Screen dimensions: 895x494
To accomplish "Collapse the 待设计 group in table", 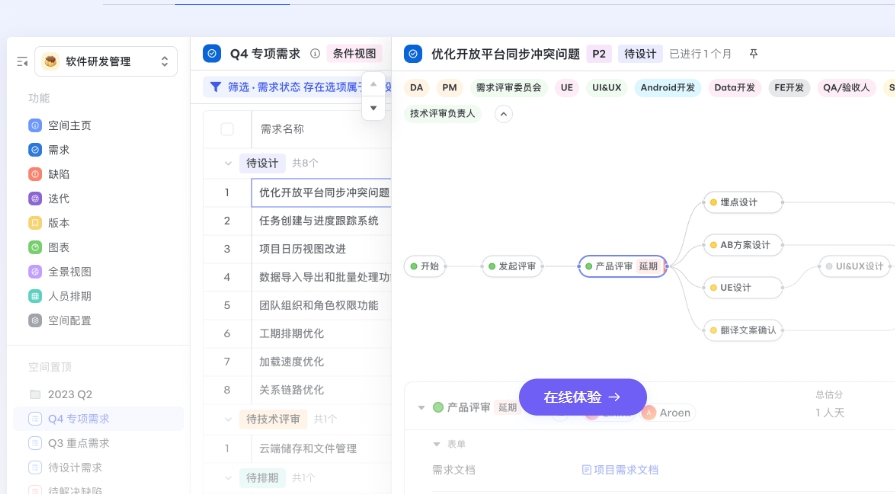I will [x=228, y=163].
